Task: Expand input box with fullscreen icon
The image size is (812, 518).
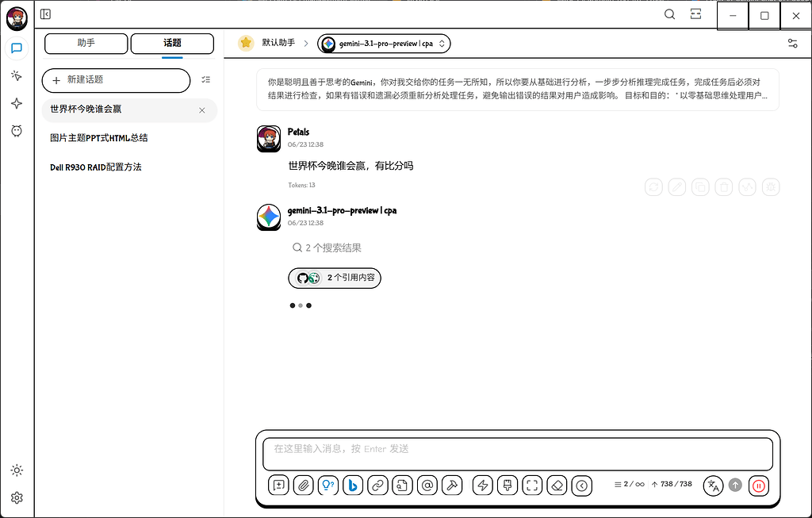Action: point(532,486)
